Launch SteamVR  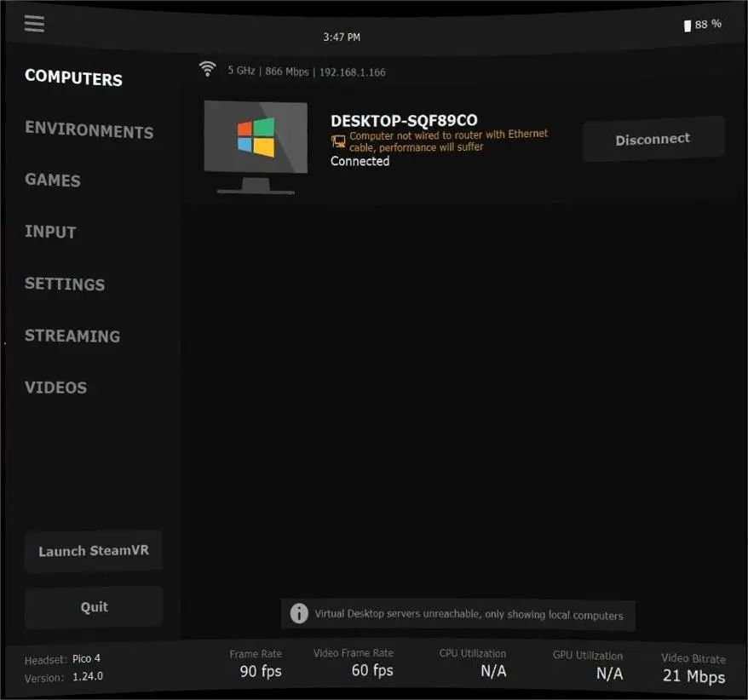point(94,551)
